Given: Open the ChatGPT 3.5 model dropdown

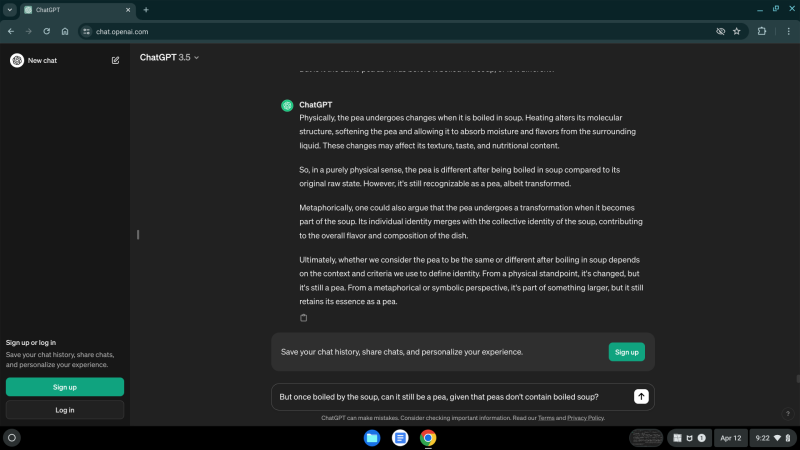Looking at the screenshot, I should 169,58.
